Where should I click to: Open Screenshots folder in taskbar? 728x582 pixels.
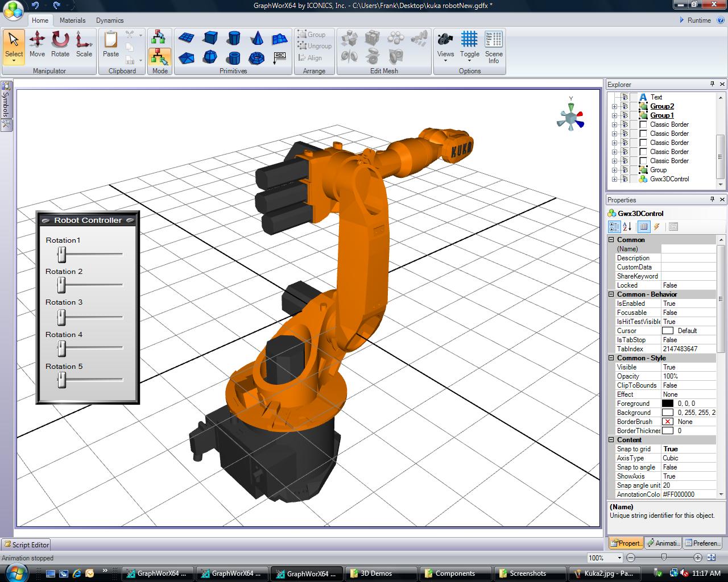pyautogui.click(x=530, y=573)
